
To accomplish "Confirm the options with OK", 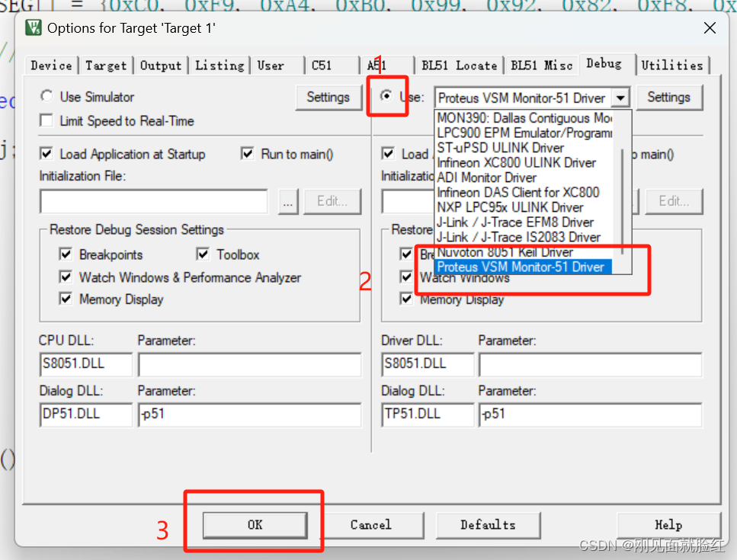I will (255, 525).
